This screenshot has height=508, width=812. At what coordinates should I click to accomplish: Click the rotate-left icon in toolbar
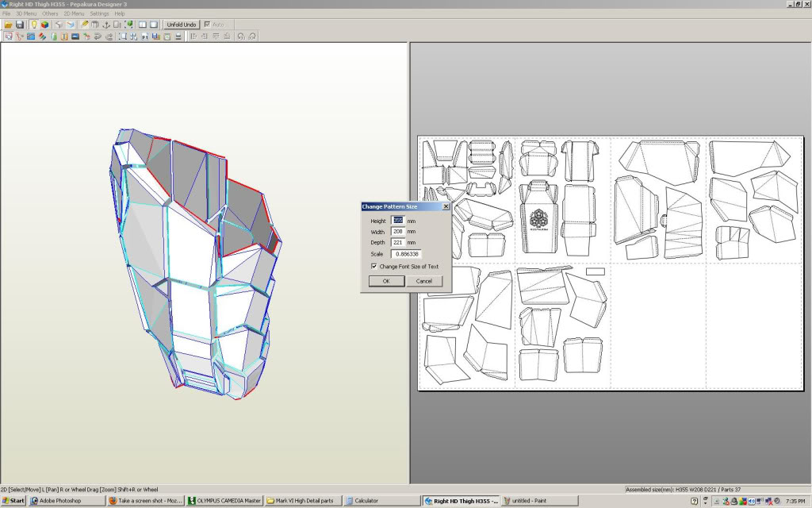241,37
